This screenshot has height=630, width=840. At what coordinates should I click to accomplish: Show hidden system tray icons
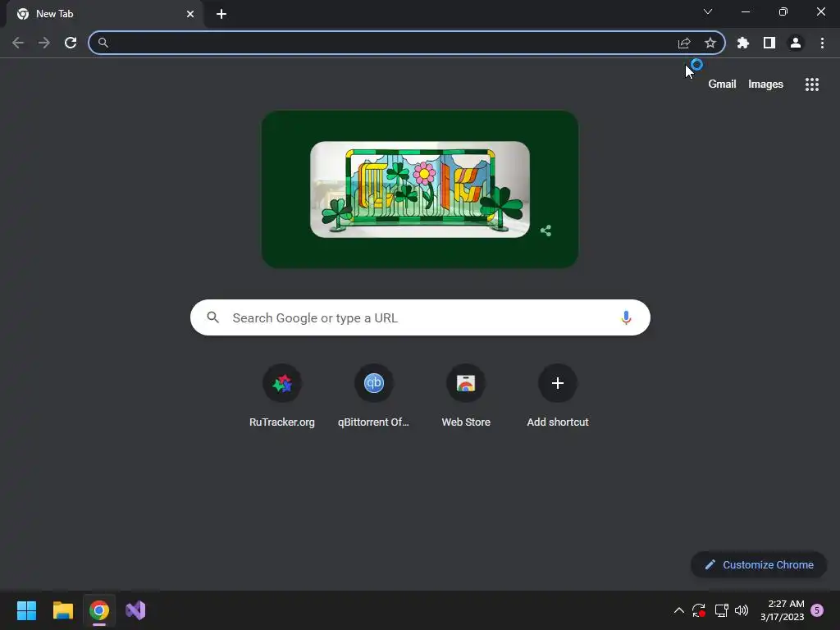pos(678,610)
